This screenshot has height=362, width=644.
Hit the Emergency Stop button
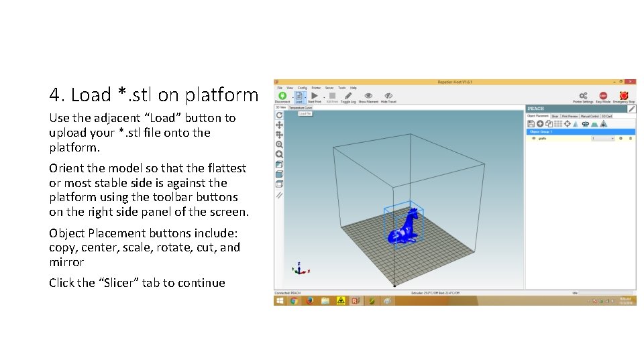coord(623,96)
